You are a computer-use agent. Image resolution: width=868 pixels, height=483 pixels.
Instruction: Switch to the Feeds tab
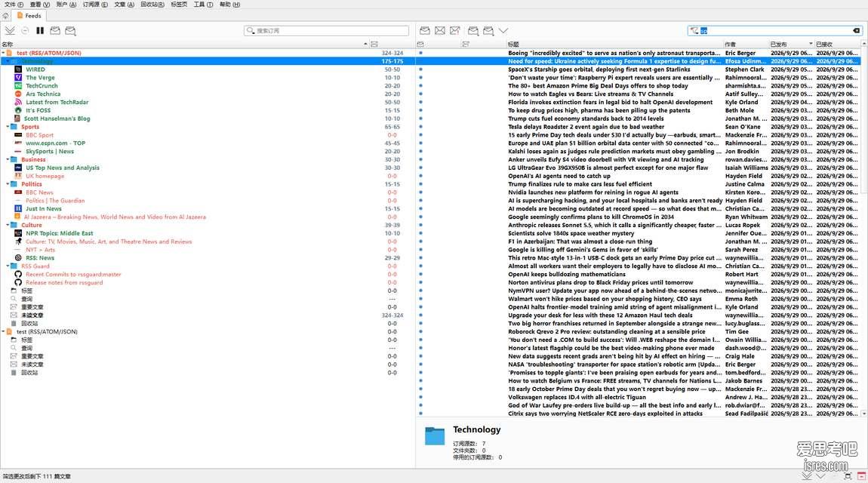click(x=29, y=16)
